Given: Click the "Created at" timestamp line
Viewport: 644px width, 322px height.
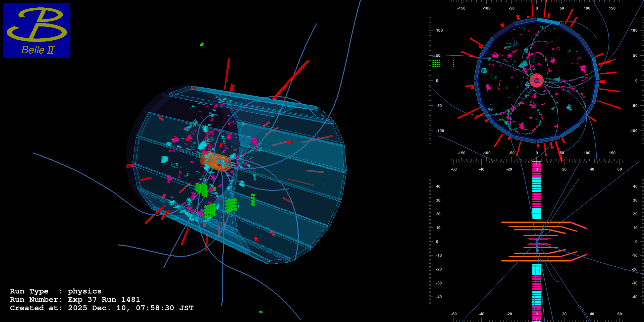Looking at the screenshot, I should click(x=102, y=308).
